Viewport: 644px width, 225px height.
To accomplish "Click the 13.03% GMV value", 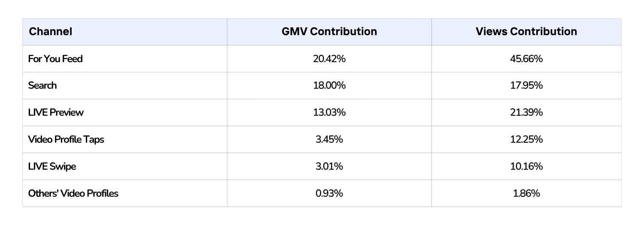I will 329,112.
